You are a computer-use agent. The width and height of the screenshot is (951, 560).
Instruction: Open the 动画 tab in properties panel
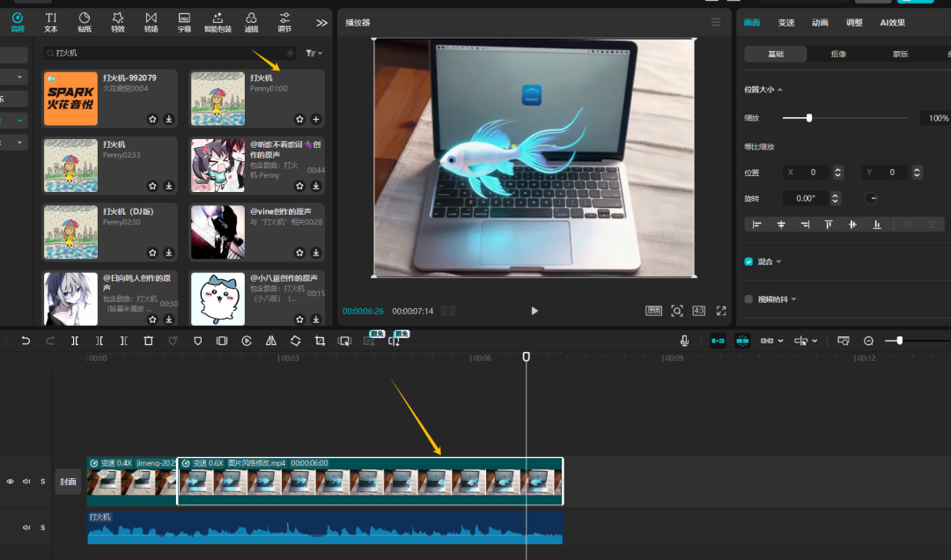(820, 23)
